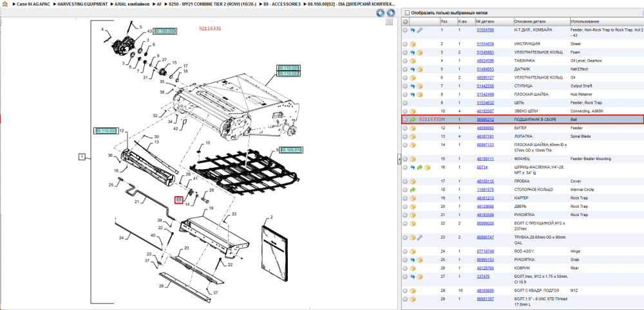Click package icon in ДАТЧИК row
The width and height of the screenshot is (644, 310).
click(419, 69)
